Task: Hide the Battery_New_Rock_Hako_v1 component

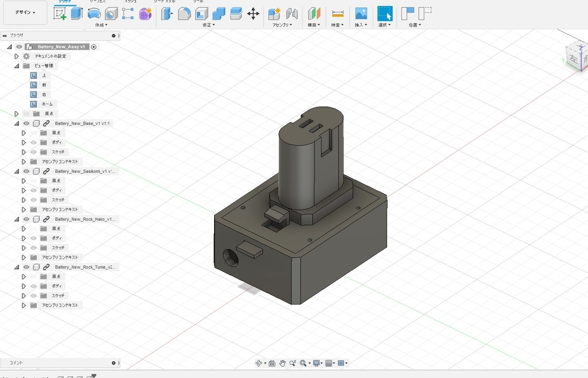Action: (26, 219)
